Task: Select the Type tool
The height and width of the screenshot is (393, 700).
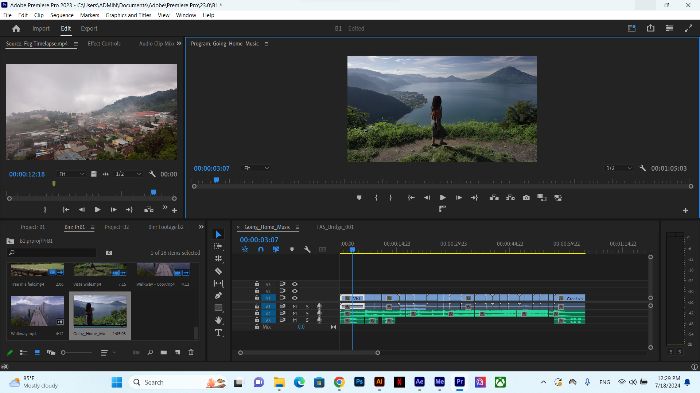Action: click(218, 333)
